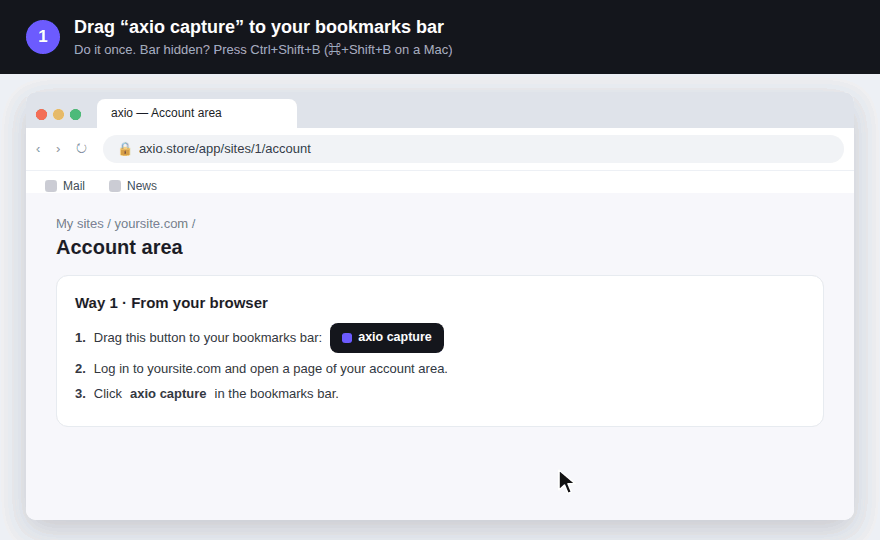This screenshot has width=880, height=540.
Task: Click the green maximize window dot
Action: (x=75, y=115)
